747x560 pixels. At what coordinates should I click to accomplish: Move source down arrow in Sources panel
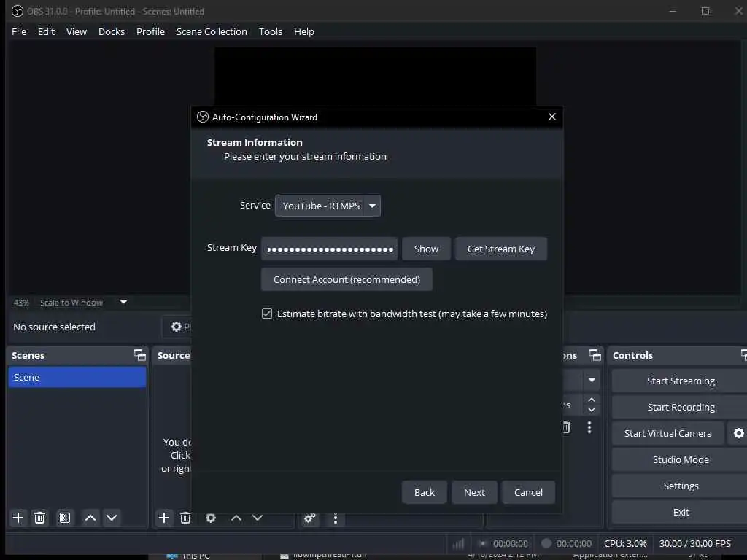(258, 518)
